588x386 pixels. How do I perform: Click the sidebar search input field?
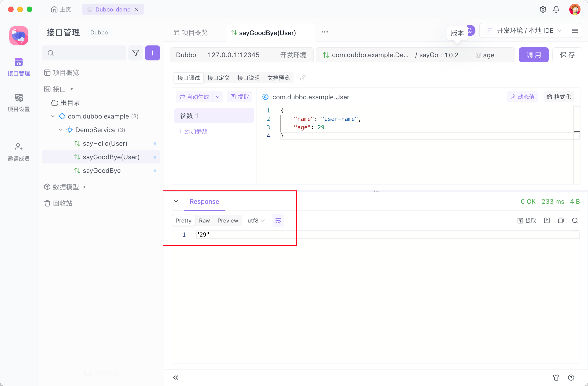click(84, 53)
